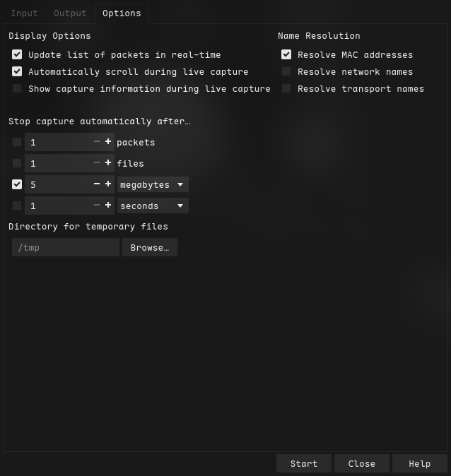
Task: Decrement megabytes value with minus icon
Action: (x=97, y=184)
